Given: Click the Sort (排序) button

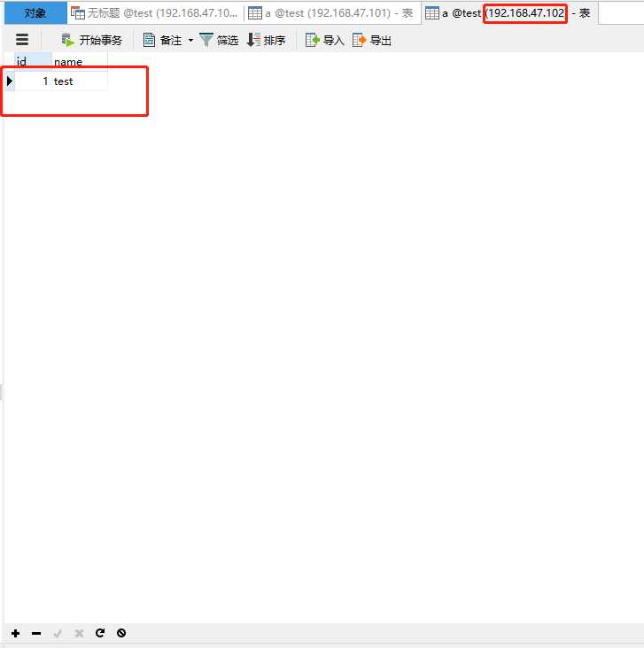Looking at the screenshot, I should pos(266,40).
